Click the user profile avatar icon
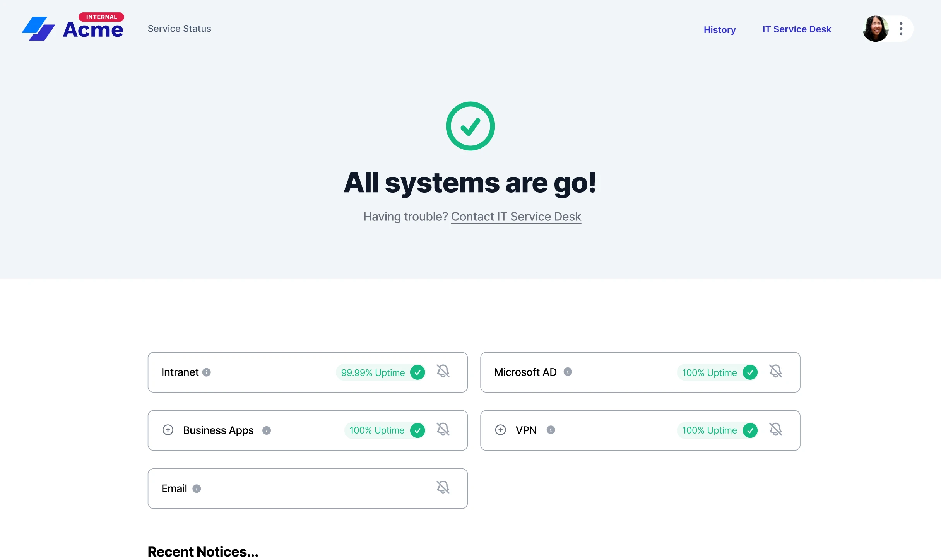 coord(875,29)
